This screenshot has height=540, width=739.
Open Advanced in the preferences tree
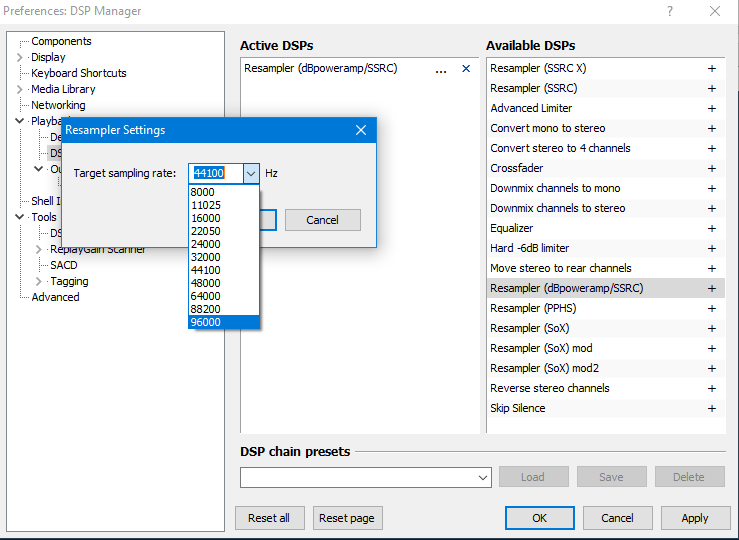(x=55, y=297)
